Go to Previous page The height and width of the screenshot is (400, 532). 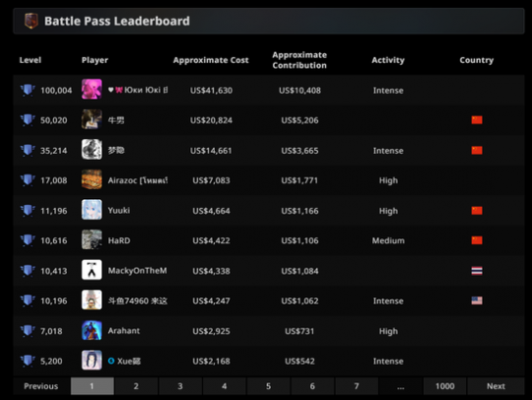pos(41,386)
